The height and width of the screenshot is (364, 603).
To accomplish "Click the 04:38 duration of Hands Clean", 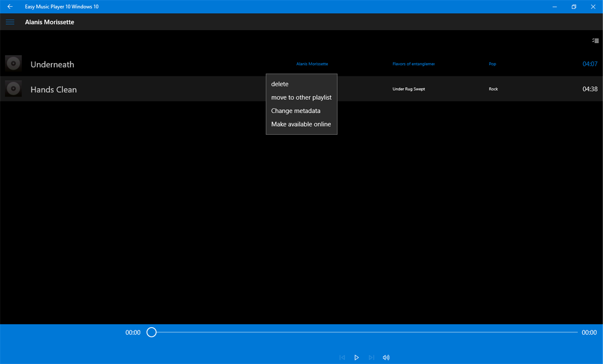I will 590,89.
